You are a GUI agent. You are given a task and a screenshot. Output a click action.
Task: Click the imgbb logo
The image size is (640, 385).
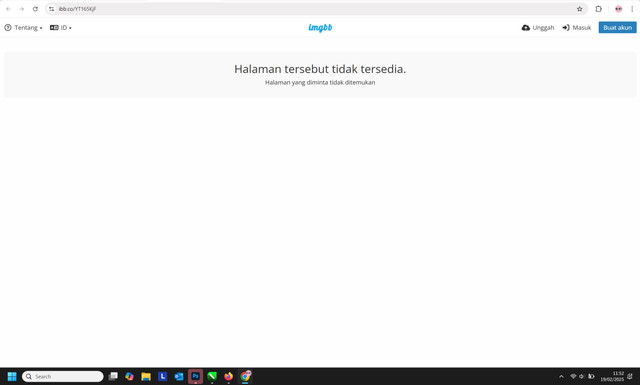pyautogui.click(x=320, y=28)
